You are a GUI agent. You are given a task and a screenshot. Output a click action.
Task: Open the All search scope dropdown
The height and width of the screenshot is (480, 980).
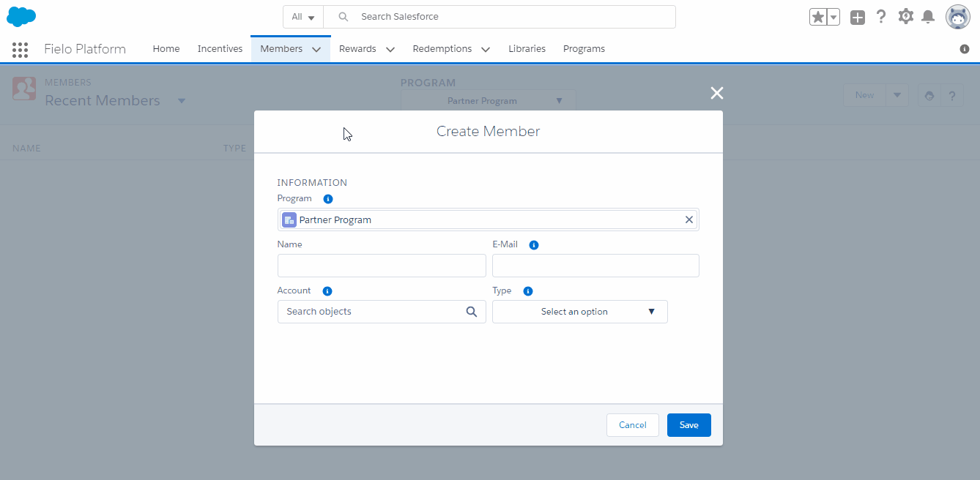[303, 17]
